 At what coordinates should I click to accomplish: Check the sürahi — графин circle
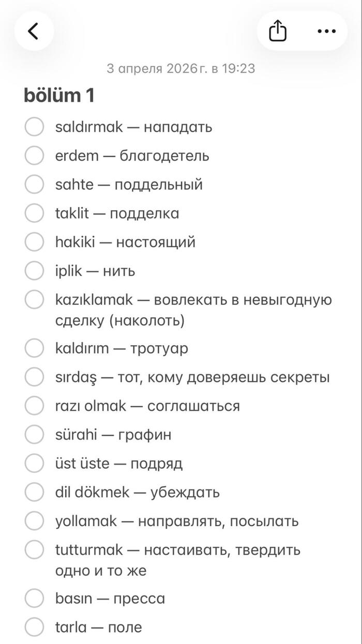34,435
